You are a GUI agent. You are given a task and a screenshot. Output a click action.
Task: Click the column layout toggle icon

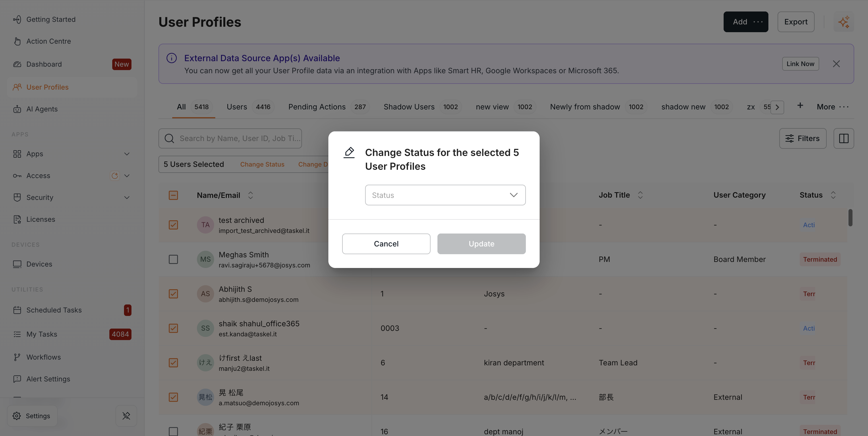pos(844,138)
